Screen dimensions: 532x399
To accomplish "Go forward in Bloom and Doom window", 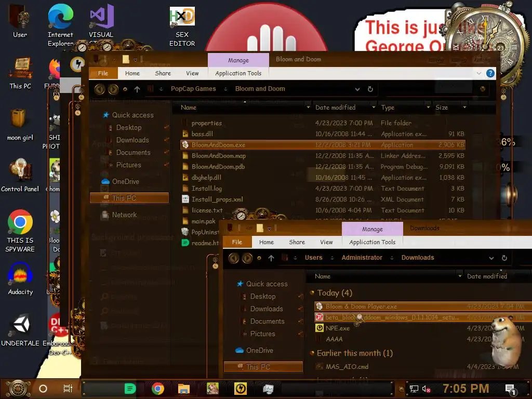I will (113, 89).
